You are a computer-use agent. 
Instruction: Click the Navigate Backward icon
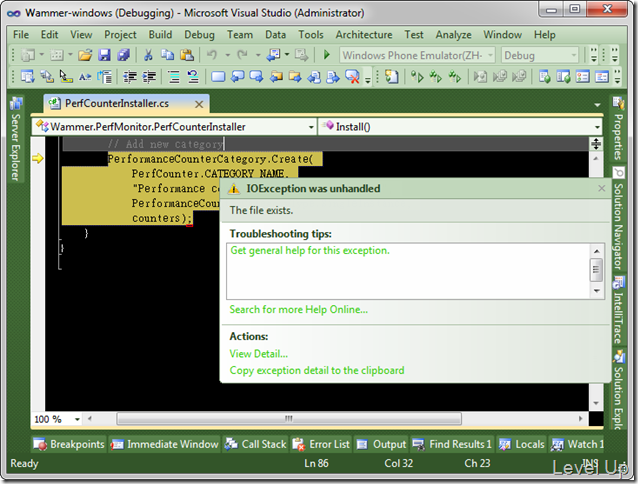(273, 55)
